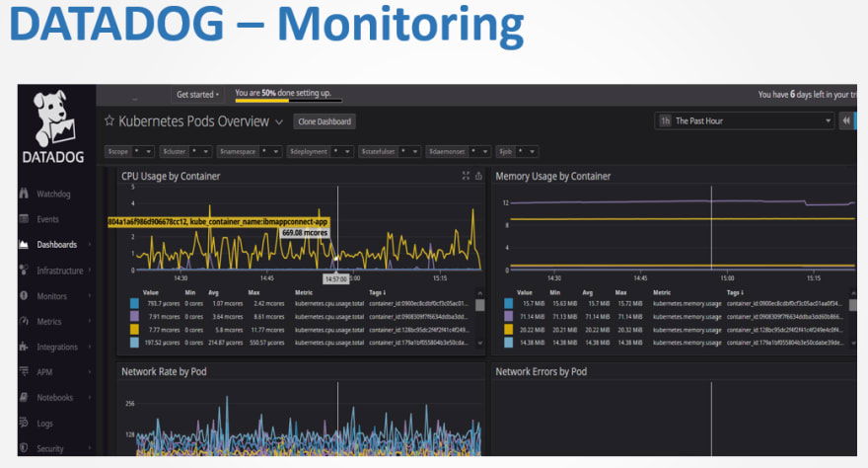
Task: Click blue swatch for 15.7 MiB row
Action: pyautogui.click(x=508, y=303)
